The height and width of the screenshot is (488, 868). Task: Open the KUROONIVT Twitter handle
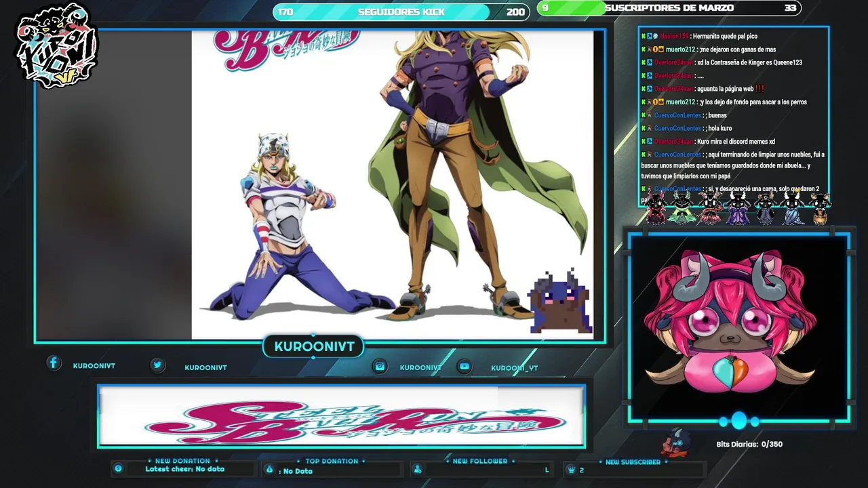click(x=205, y=367)
